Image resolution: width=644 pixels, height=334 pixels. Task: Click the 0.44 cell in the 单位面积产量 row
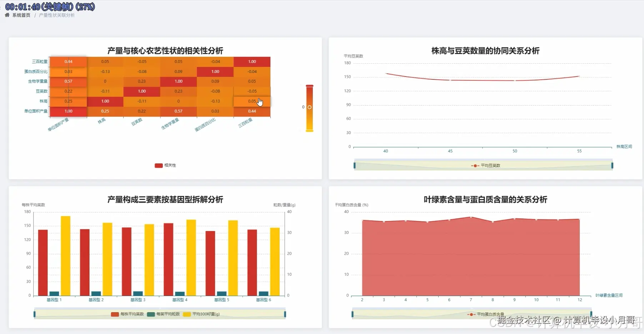click(x=252, y=111)
